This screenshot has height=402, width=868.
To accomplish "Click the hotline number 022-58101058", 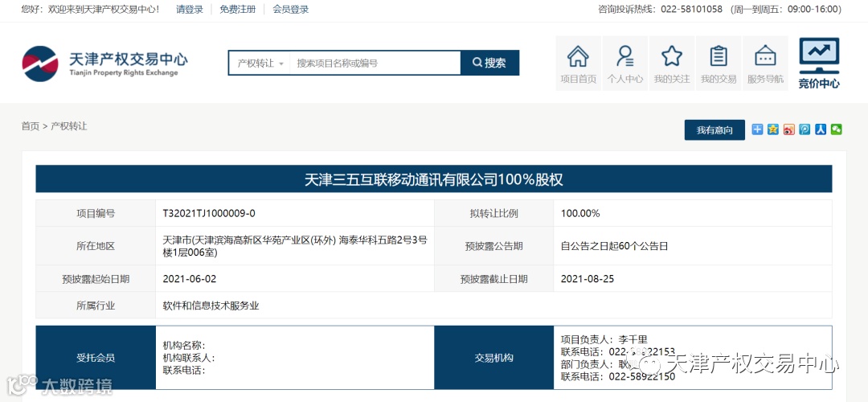I will coord(691,10).
